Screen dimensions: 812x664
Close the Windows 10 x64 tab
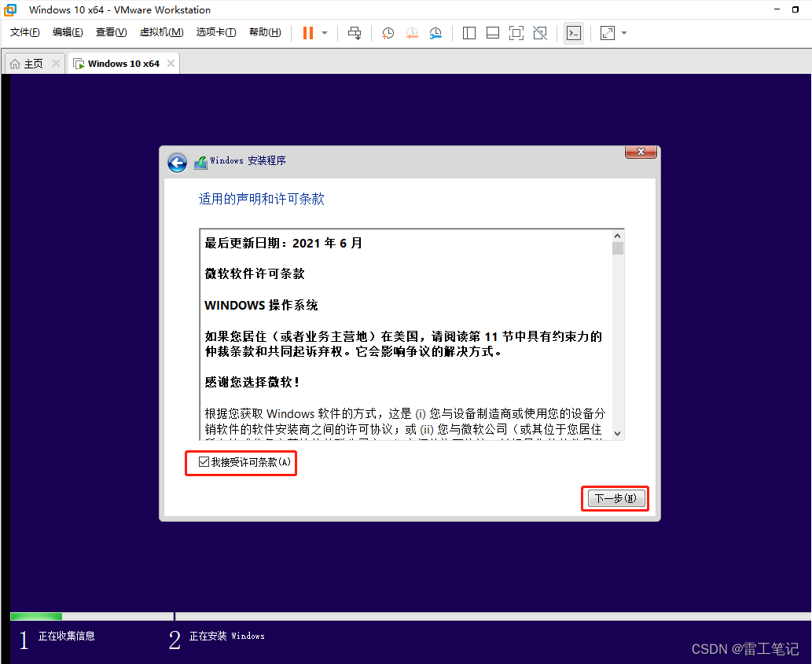pos(171,63)
